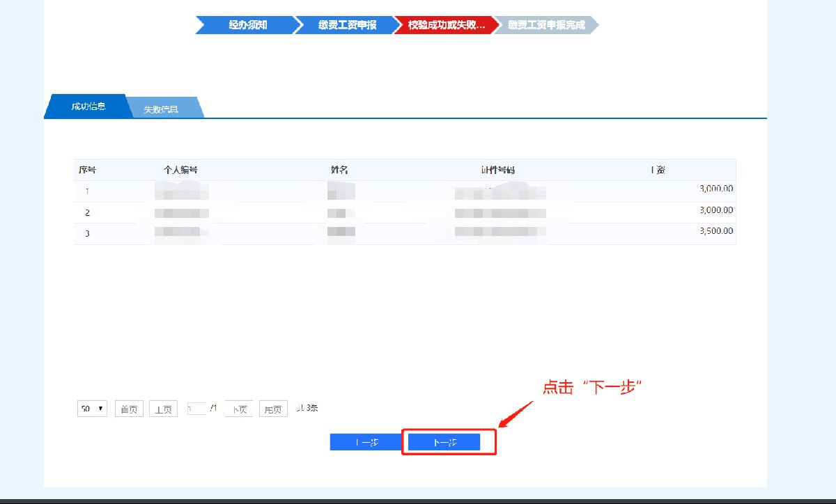Select the red 校验成功或失败 step

[446, 25]
